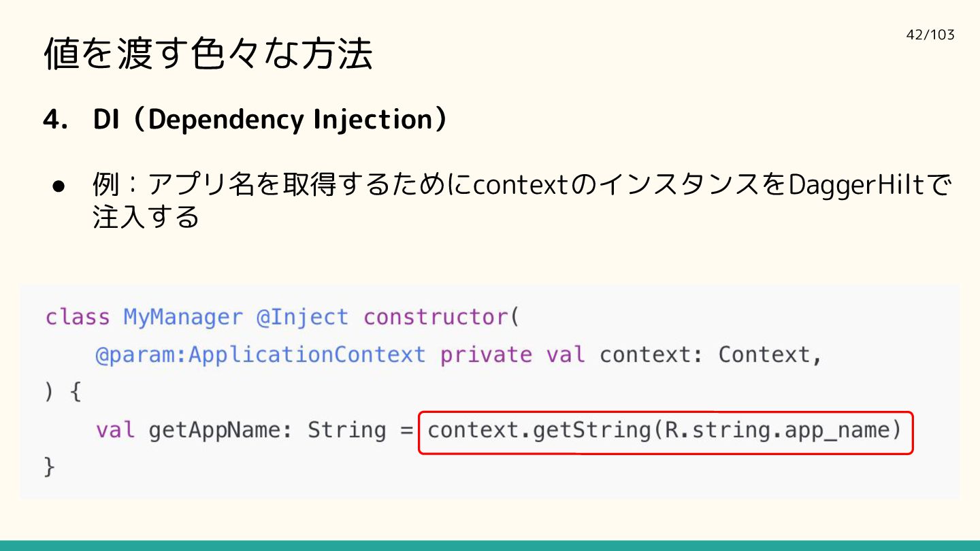Click the @Inject annotation
The width and height of the screenshot is (980, 551).
point(303,318)
